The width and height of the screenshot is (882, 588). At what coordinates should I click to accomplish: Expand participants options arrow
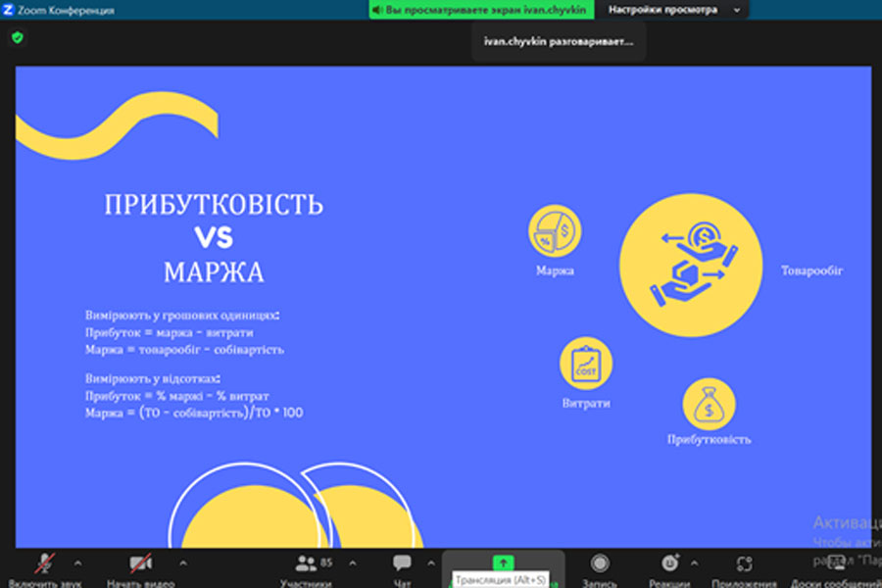(352, 563)
